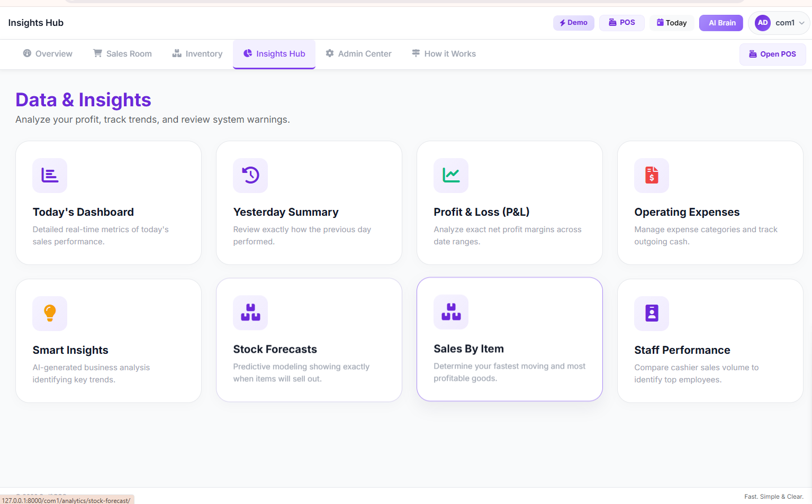
Task: Switch to the Sales Room tab
Action: (x=122, y=54)
